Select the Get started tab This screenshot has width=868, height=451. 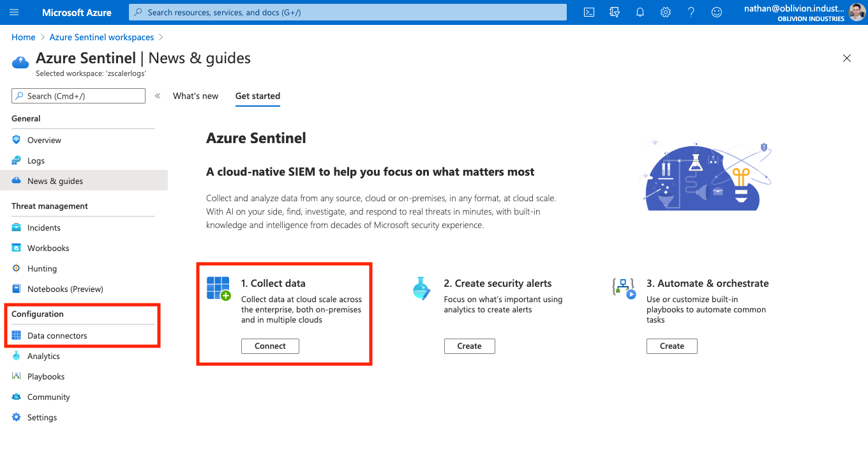[257, 96]
